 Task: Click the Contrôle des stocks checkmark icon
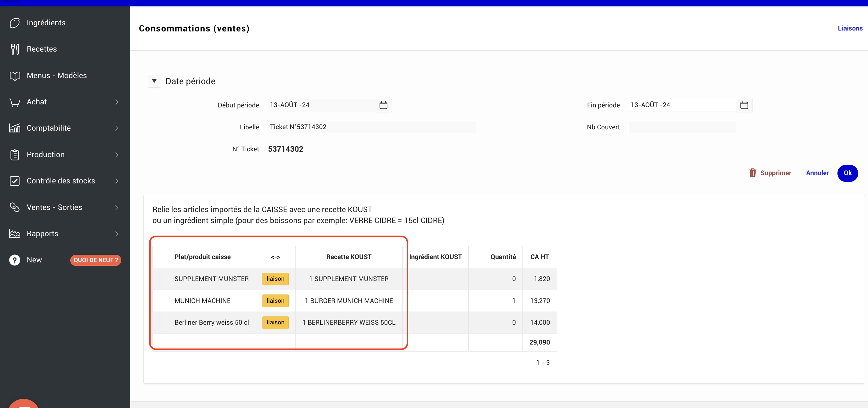click(x=14, y=181)
